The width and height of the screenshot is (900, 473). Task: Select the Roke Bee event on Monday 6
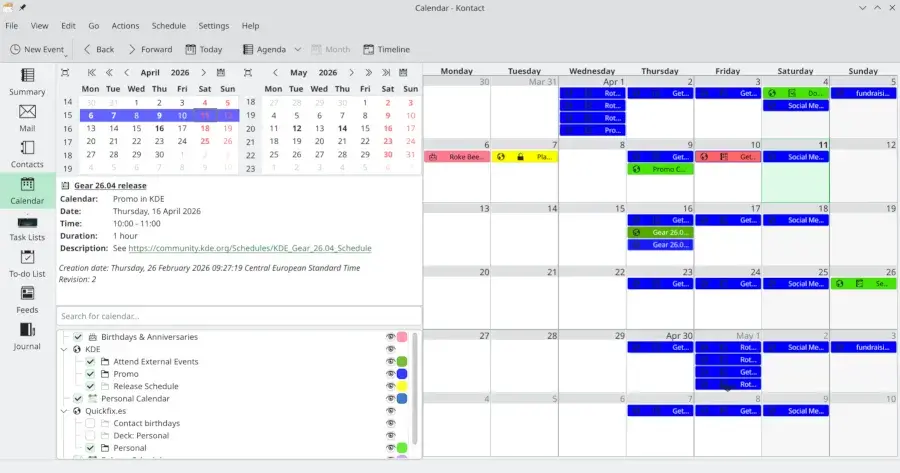(457, 157)
